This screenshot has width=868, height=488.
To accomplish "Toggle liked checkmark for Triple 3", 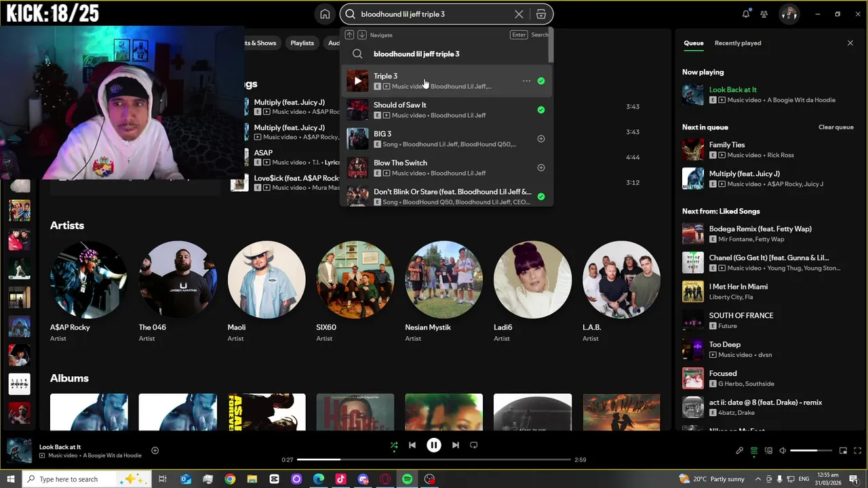I will (541, 81).
